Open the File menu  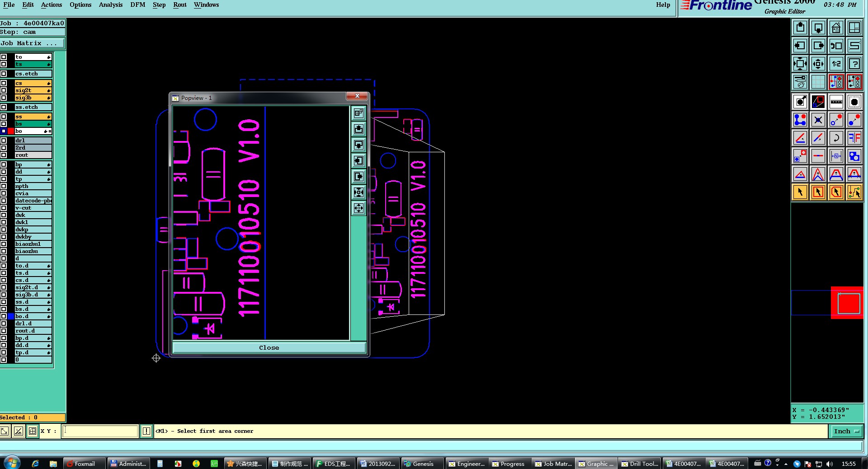pyautogui.click(x=9, y=5)
